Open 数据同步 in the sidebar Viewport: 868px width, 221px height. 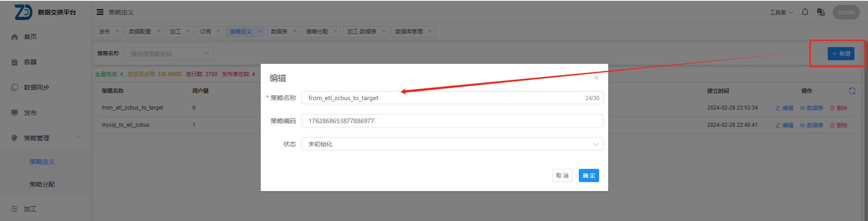tap(36, 87)
